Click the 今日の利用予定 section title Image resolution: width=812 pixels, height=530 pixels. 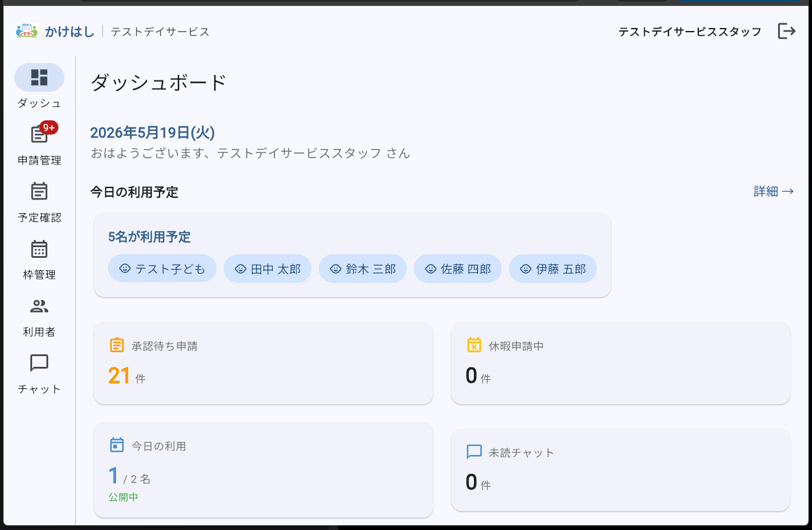click(134, 192)
